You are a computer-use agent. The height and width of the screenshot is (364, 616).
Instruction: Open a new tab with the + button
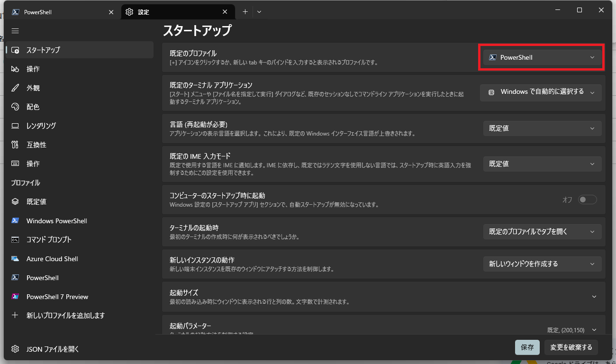tap(245, 11)
